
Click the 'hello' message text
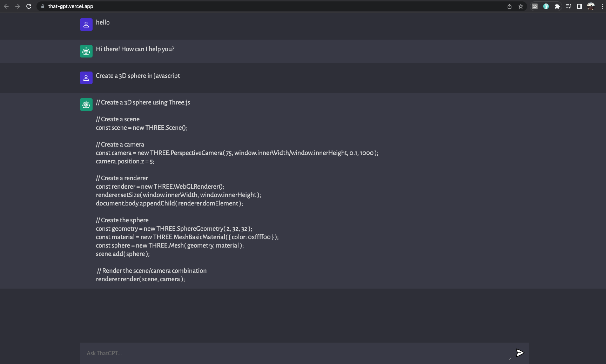[x=103, y=22]
